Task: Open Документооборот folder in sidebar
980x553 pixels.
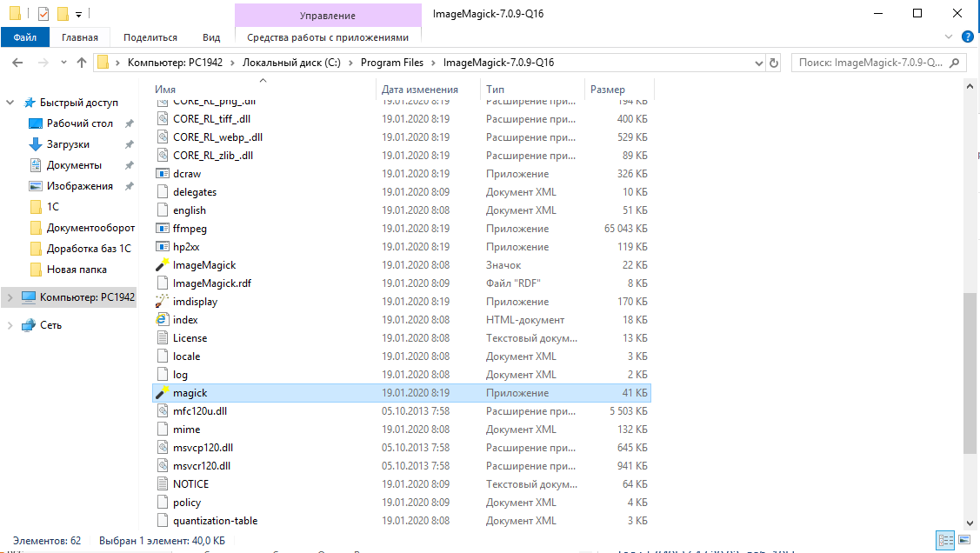Action: pyautogui.click(x=90, y=228)
